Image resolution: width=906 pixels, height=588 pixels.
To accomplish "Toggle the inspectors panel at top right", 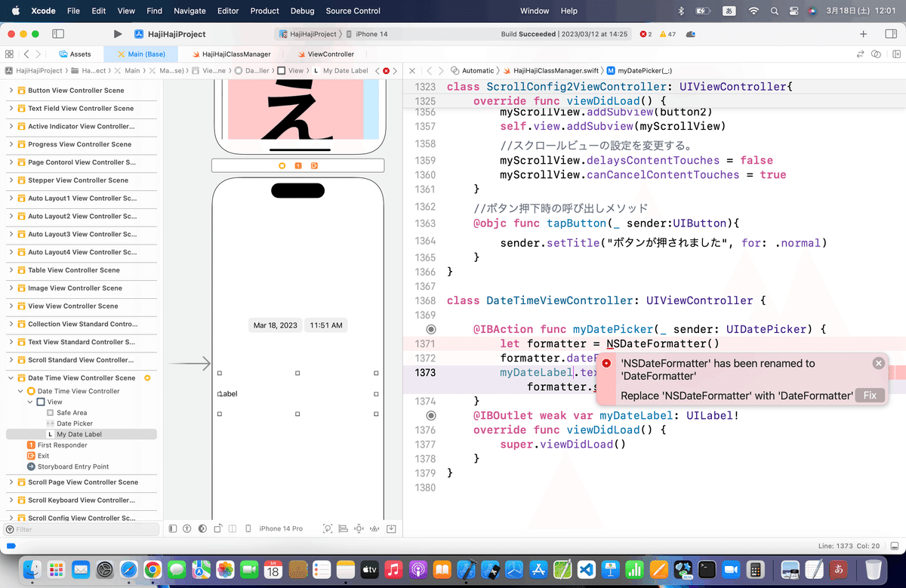I will point(889,34).
